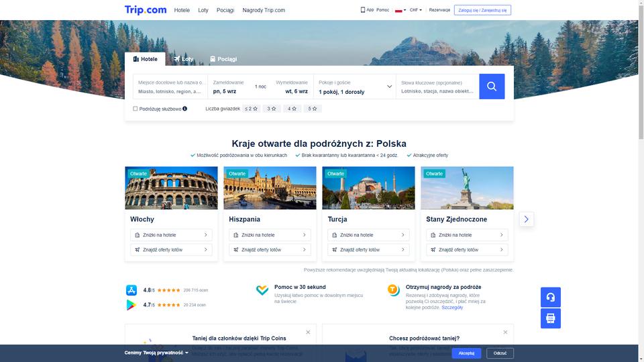Click the Trip Coins icon beside Otrzymuj nagrody
The width and height of the screenshot is (644, 362).
coord(394,290)
